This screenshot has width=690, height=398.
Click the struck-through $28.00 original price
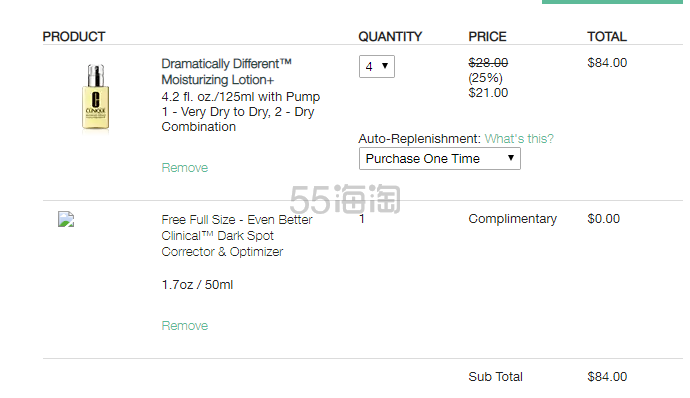[x=488, y=63]
